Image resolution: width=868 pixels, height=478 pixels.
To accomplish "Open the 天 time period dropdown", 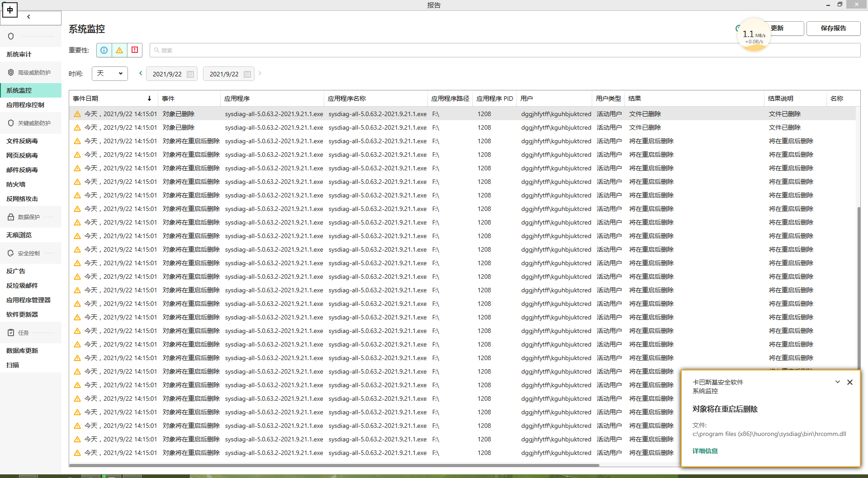I will pyautogui.click(x=110, y=73).
